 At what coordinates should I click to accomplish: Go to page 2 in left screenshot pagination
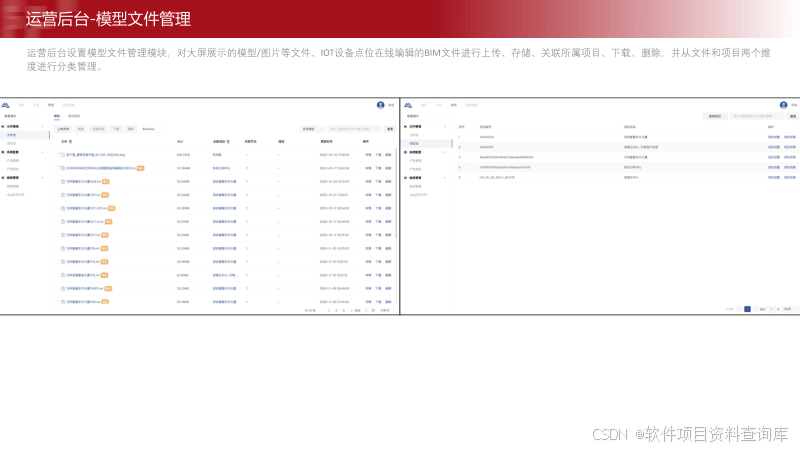336,310
